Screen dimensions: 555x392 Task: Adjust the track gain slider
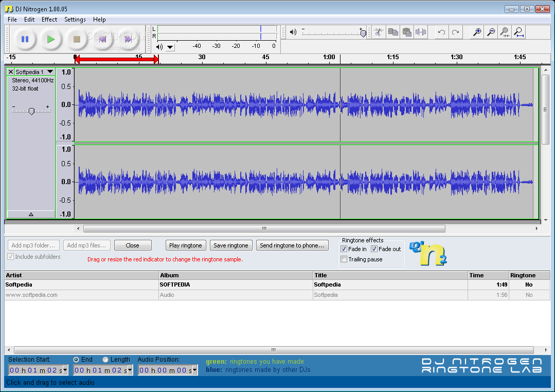coord(31,111)
